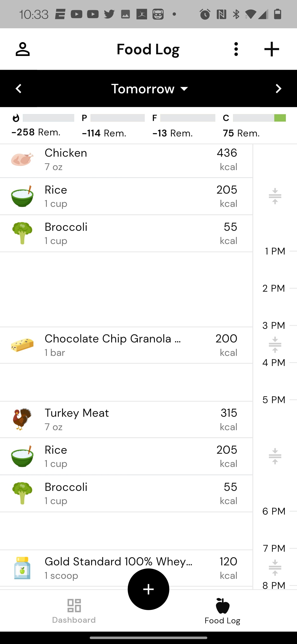Collapse the whey protein group icon

[275, 567]
